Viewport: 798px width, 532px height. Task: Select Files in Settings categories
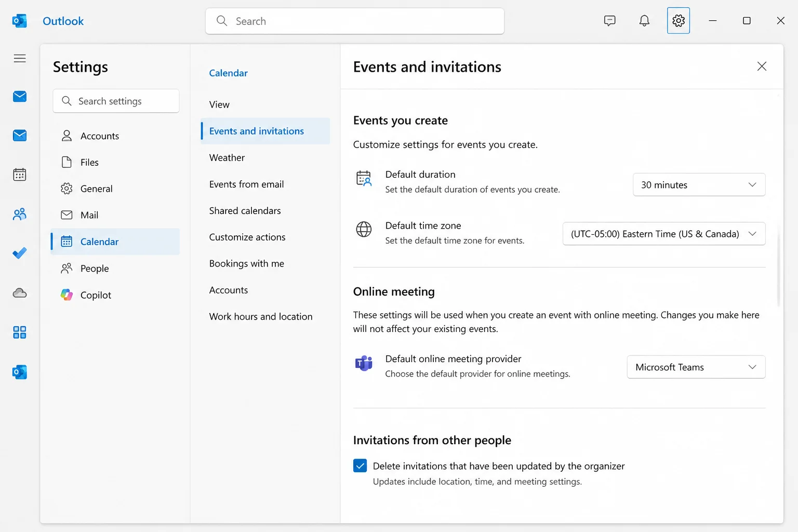click(x=115, y=162)
